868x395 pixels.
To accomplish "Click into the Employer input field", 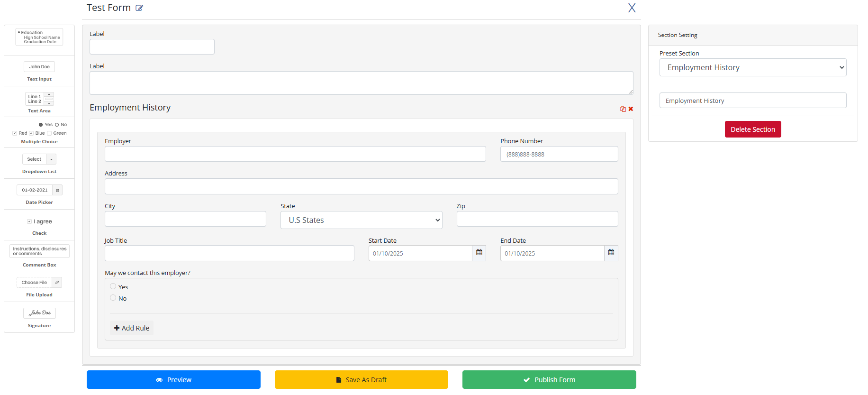I will [x=295, y=154].
